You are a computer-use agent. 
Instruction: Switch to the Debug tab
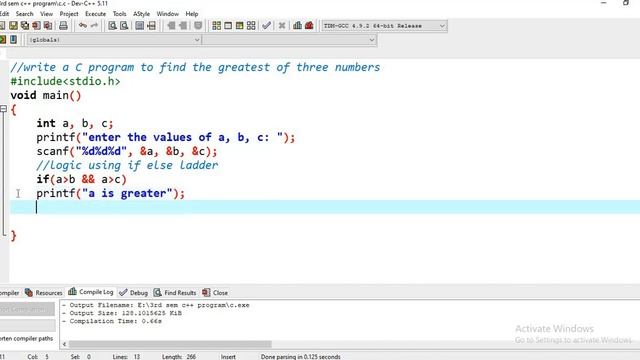[134, 293]
